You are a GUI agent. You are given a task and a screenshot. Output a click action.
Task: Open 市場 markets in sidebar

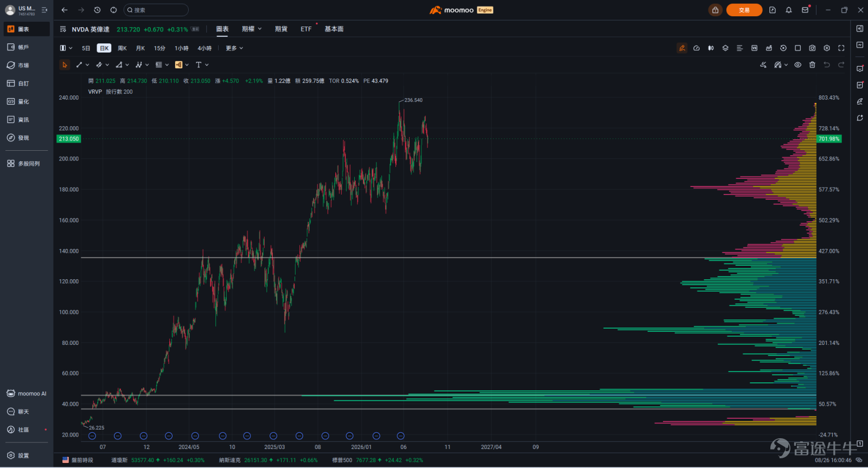[x=26, y=65]
